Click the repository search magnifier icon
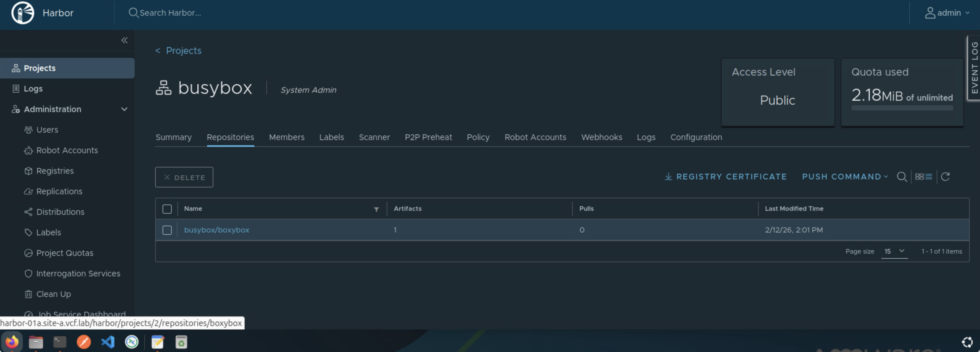This screenshot has height=352, width=980. (902, 177)
